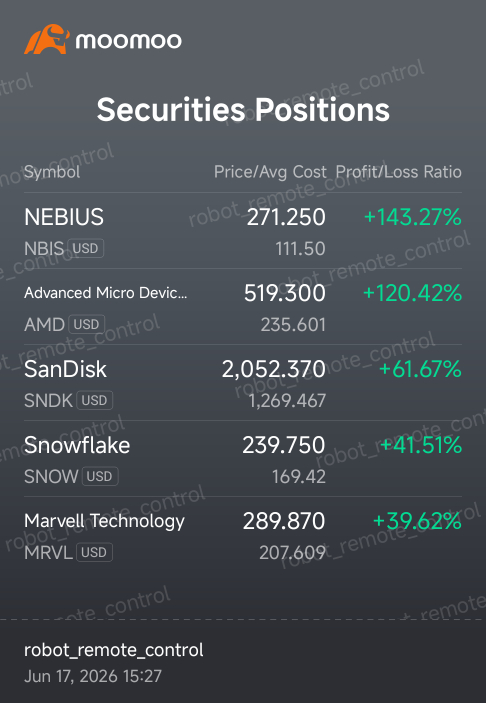This screenshot has width=486, height=703.
Task: Select the USD badge next to SNDK
Action: coord(95,400)
